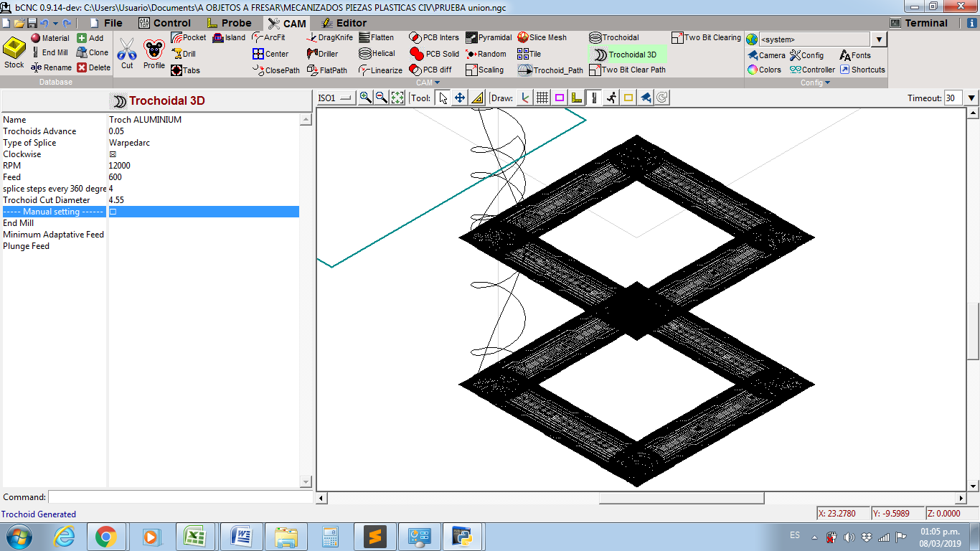Apply ClosePath to the path

pos(277,70)
